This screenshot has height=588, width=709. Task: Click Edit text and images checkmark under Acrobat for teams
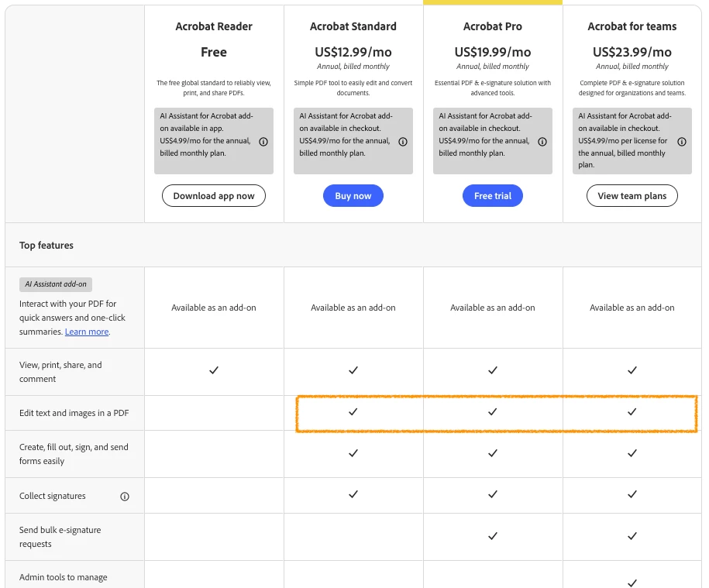click(632, 411)
